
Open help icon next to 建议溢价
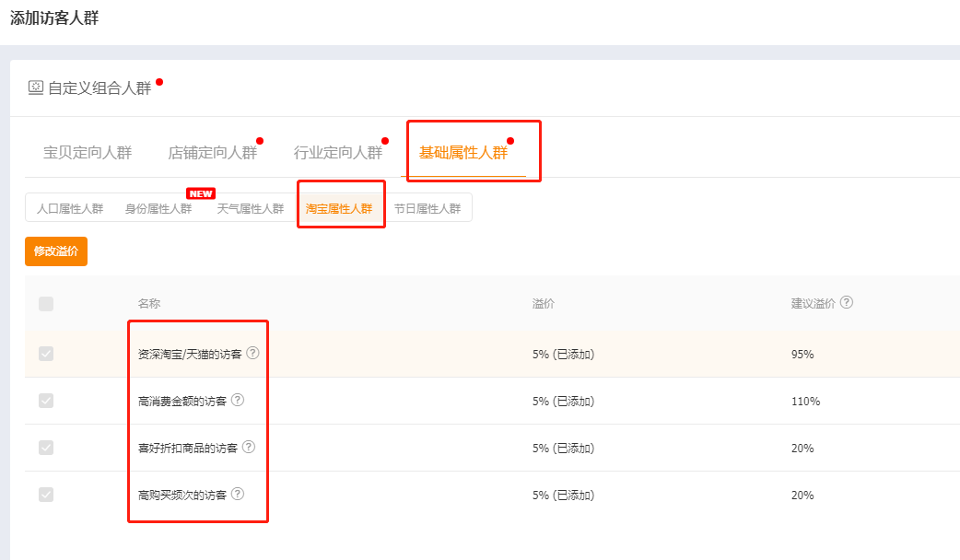(846, 302)
